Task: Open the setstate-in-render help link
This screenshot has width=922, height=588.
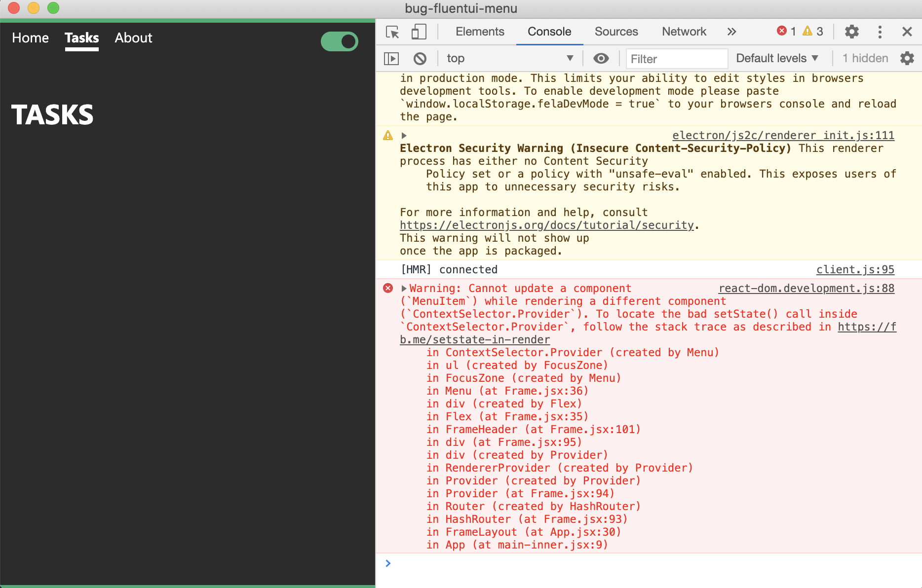Action: [x=474, y=339]
